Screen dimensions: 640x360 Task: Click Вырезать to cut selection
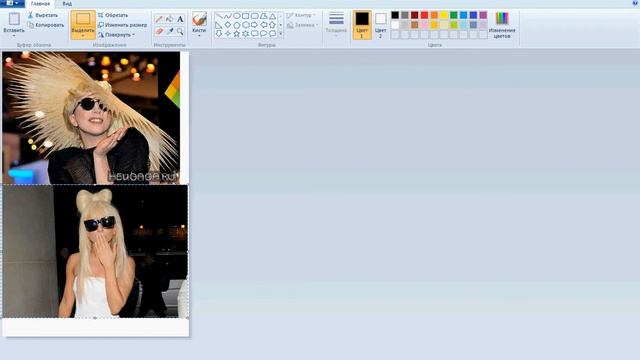43,15
